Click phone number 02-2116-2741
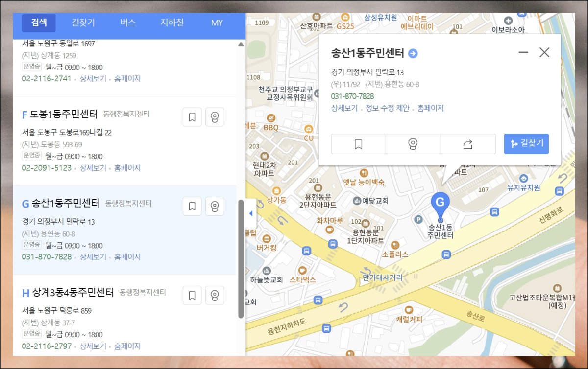The height and width of the screenshot is (369, 588). [x=47, y=78]
